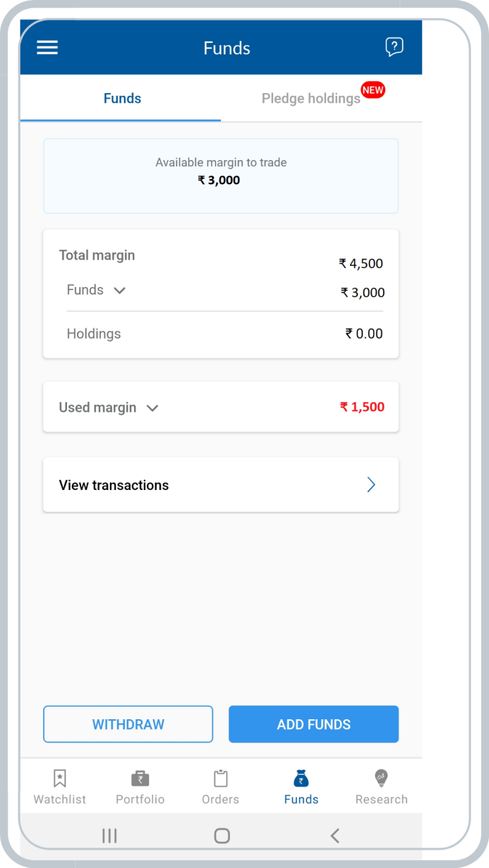
Task: Switch to Pledge holdings tab
Action: [x=311, y=99]
